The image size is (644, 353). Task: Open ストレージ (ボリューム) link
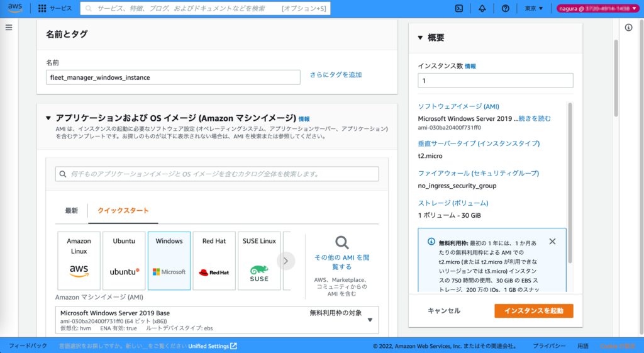(453, 203)
